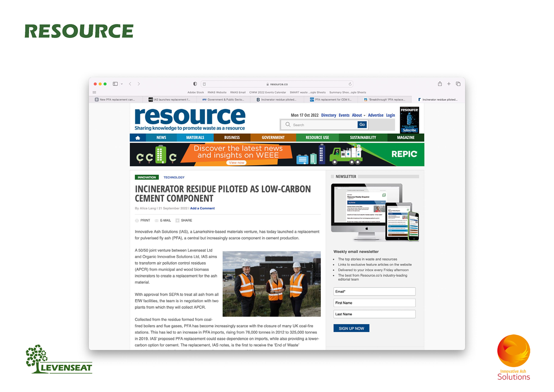Select the INNOVATION category tag

(x=147, y=177)
